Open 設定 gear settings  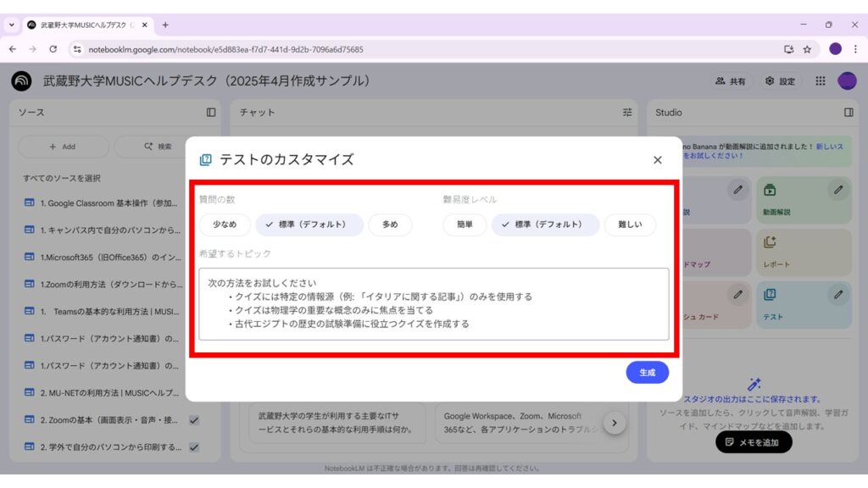[780, 81]
